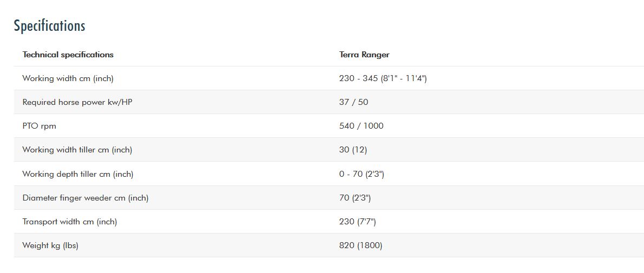
Task: Click the Specifications heading
Action: 49,25
